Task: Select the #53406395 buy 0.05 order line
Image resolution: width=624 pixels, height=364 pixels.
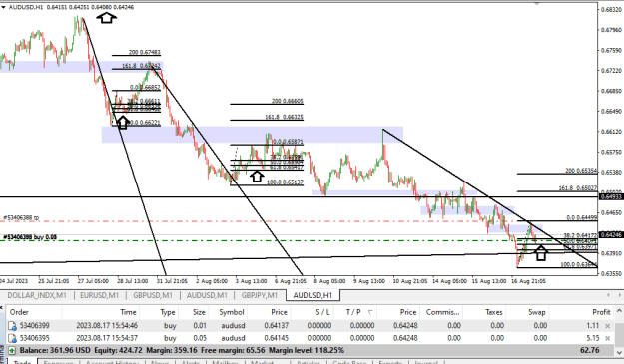Action: click(30, 237)
